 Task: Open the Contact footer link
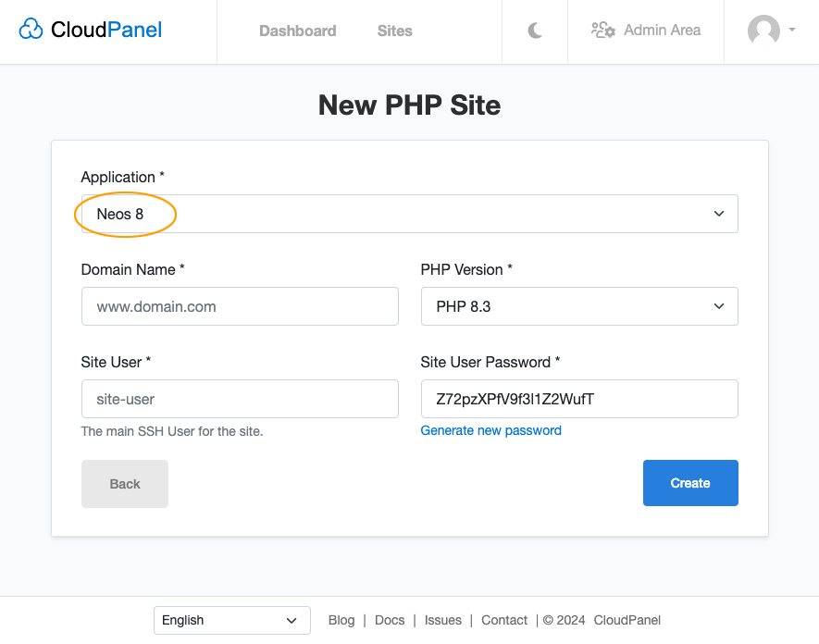click(x=504, y=620)
